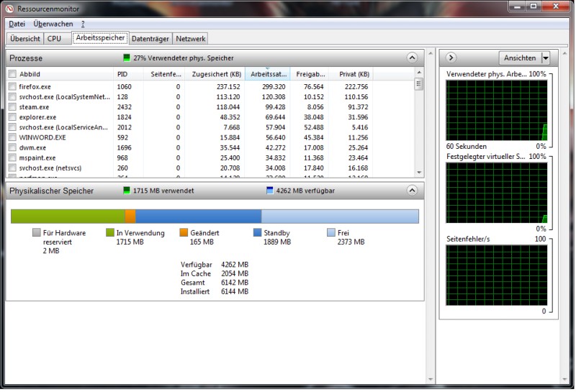Image resolution: width=576 pixels, height=392 pixels.
Task: Select all processes via Abbild header checkbox
Action: (12, 74)
